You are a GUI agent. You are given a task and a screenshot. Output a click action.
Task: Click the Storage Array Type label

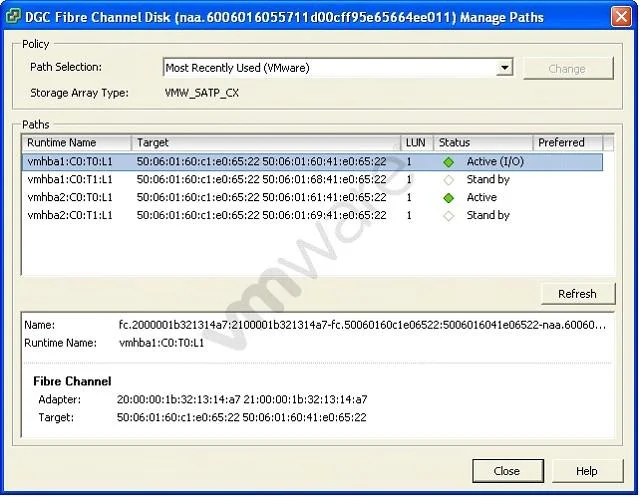[x=79, y=93]
